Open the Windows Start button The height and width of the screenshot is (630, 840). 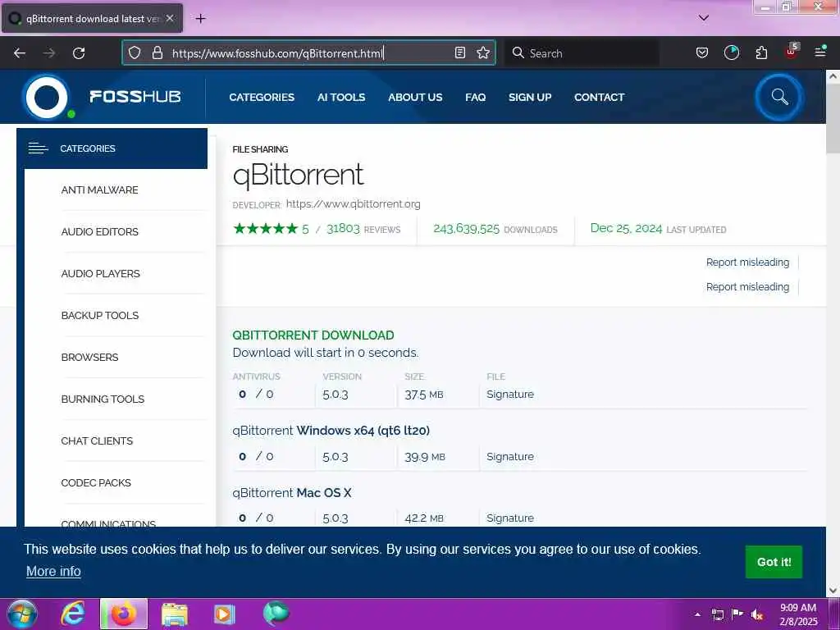tap(22, 614)
